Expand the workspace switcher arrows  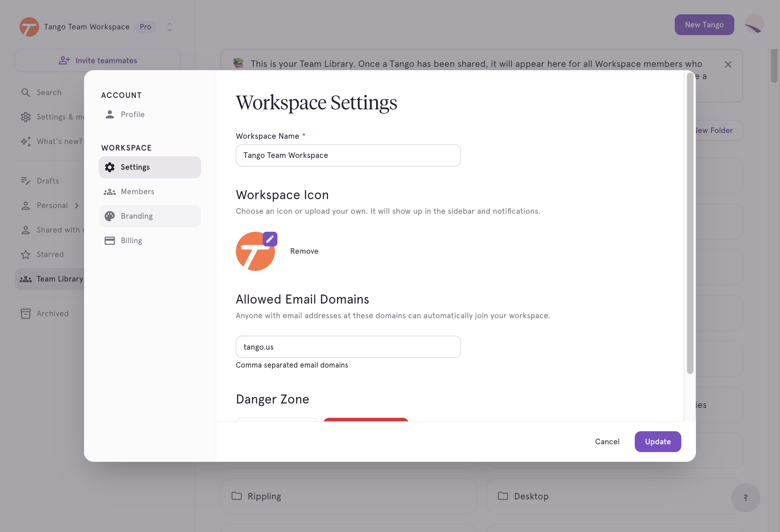pos(170,27)
